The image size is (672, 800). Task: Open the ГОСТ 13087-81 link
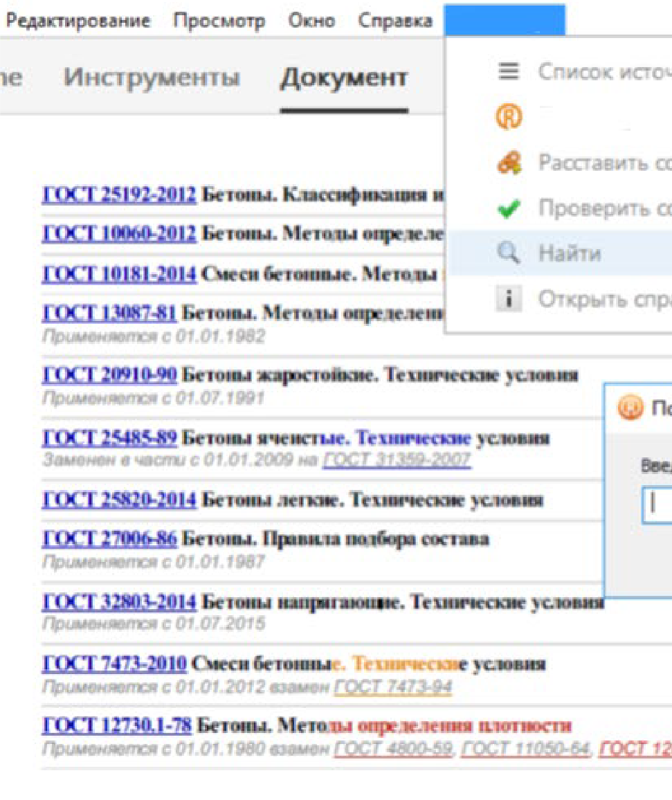click(109, 313)
